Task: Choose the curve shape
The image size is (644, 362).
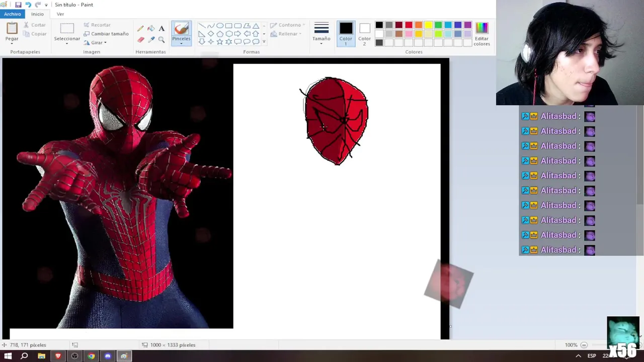Action: [x=211, y=26]
